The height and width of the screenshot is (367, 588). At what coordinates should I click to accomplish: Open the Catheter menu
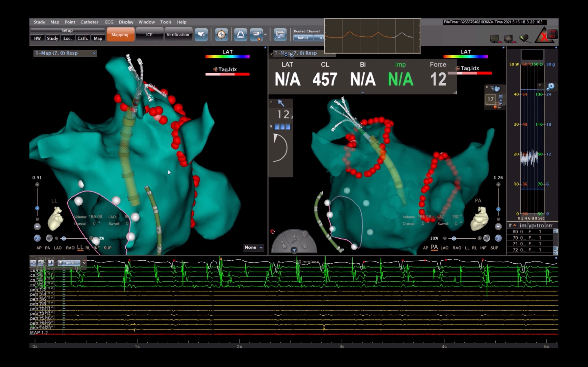tap(89, 22)
